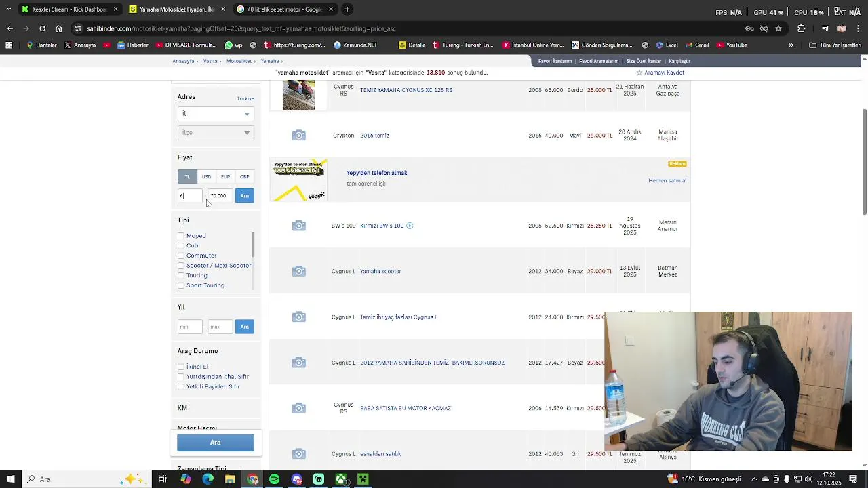Open the Xbox app from the taskbar

[x=341, y=479]
